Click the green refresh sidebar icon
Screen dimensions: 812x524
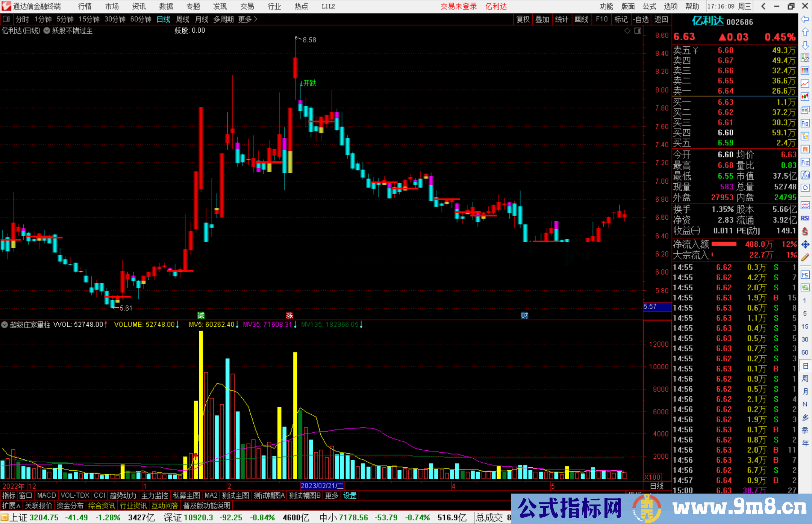(x=805, y=288)
